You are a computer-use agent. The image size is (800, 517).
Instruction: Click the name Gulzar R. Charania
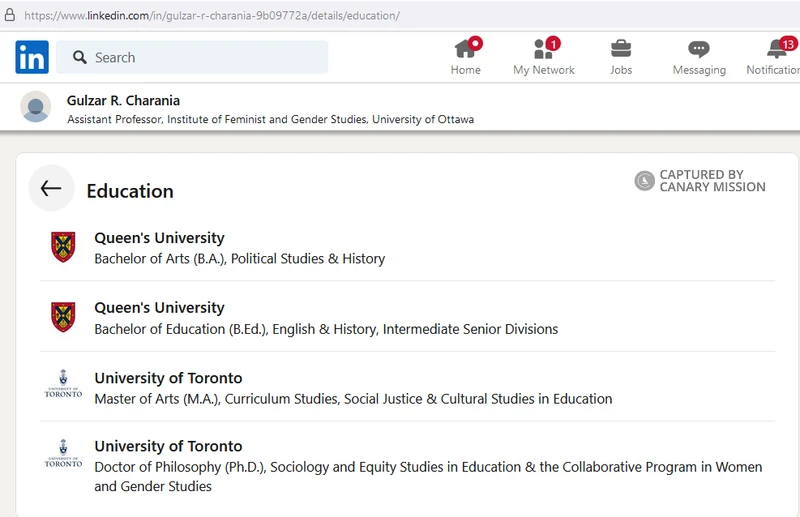point(123,101)
